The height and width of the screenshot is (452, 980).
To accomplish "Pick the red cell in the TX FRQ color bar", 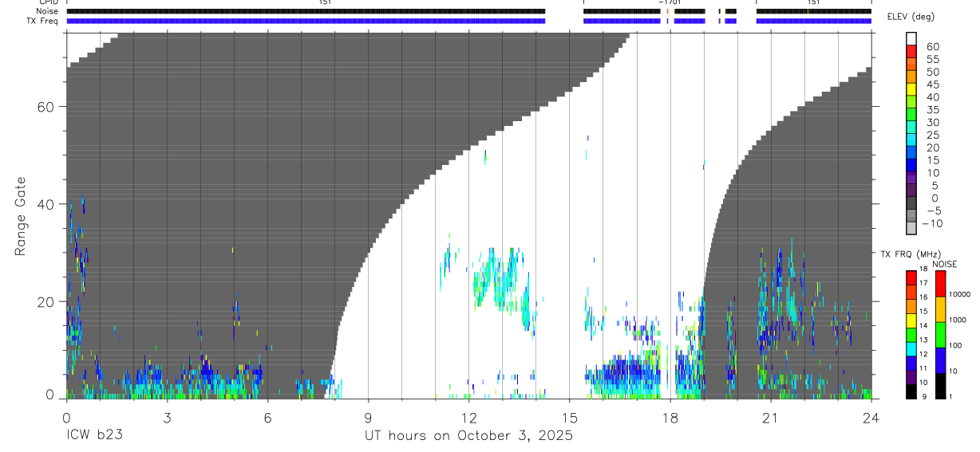I will pyautogui.click(x=911, y=277).
